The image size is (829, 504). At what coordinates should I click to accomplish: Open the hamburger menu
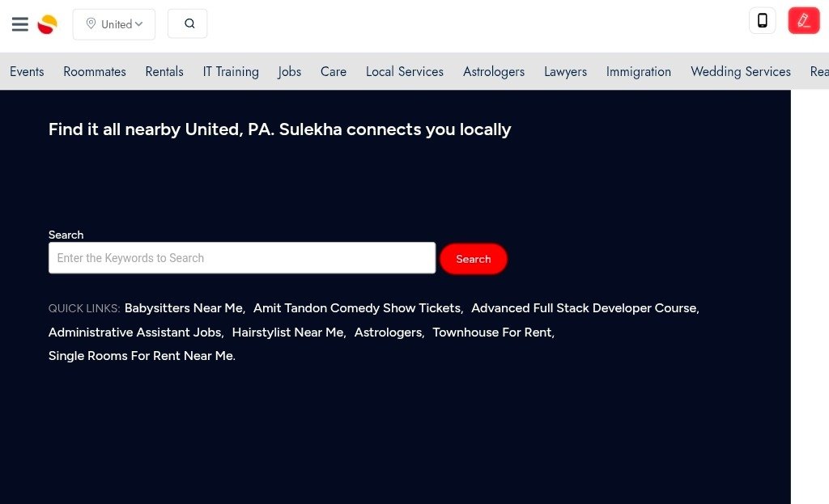click(x=20, y=24)
